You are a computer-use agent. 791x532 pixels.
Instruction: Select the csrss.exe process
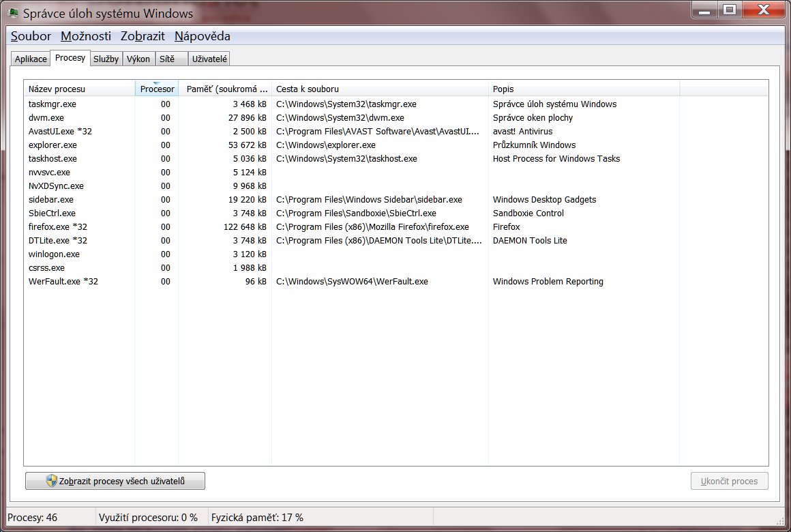(396, 267)
